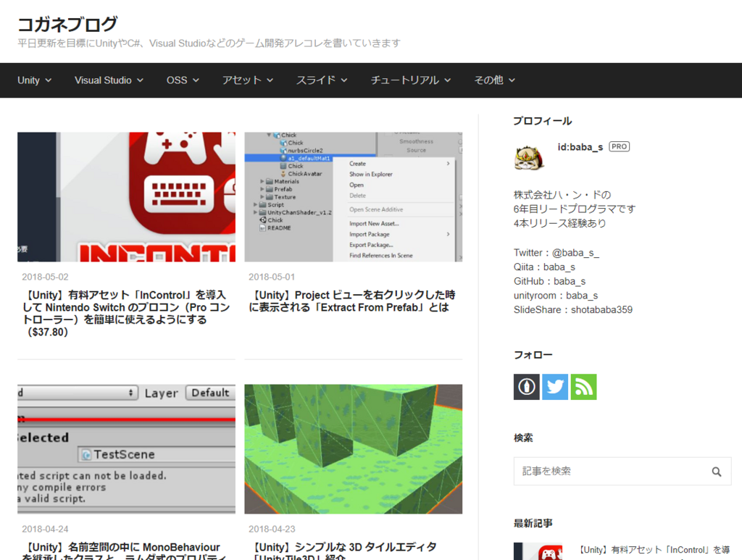Expand the Unity menu chevron
Screen dimensions: 742x560
pos(48,80)
